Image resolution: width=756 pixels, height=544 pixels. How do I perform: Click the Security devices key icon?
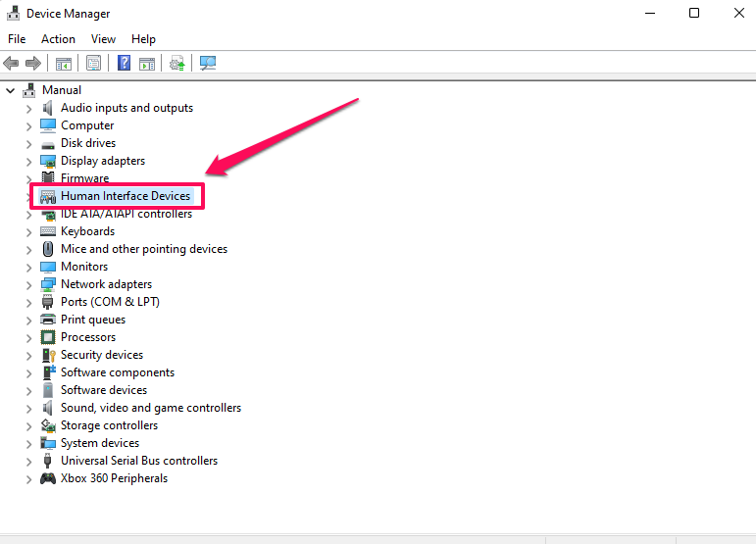coord(49,355)
